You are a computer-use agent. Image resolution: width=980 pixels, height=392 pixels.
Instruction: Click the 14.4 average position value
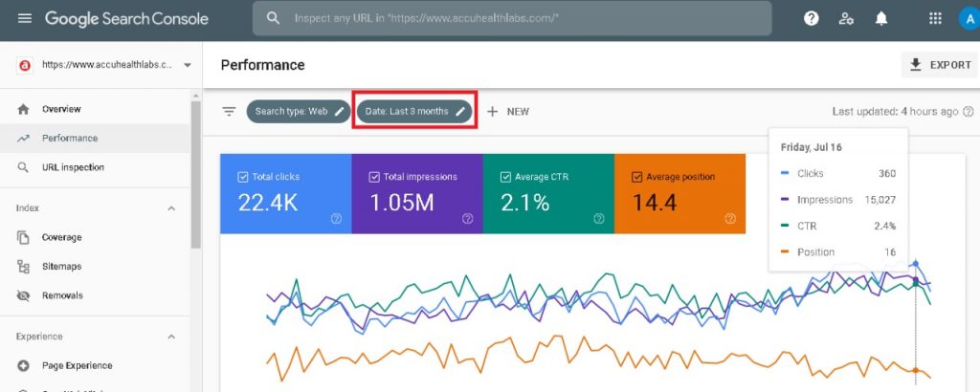coord(655,203)
